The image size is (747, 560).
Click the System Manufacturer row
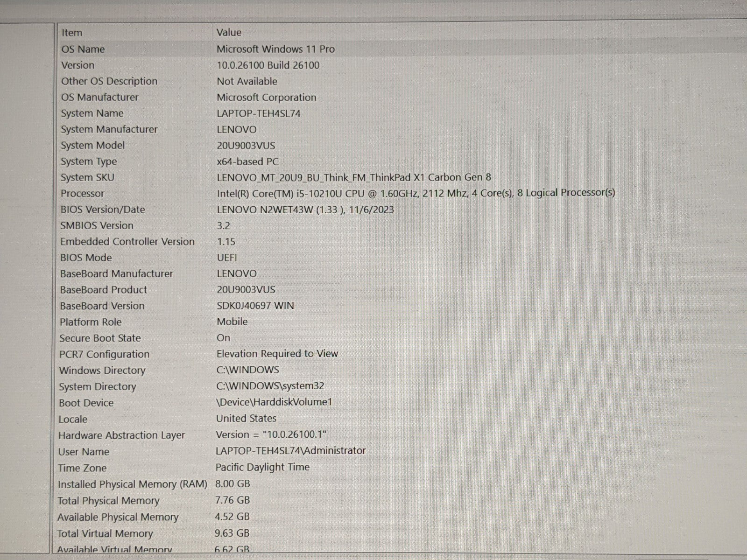tap(109, 129)
